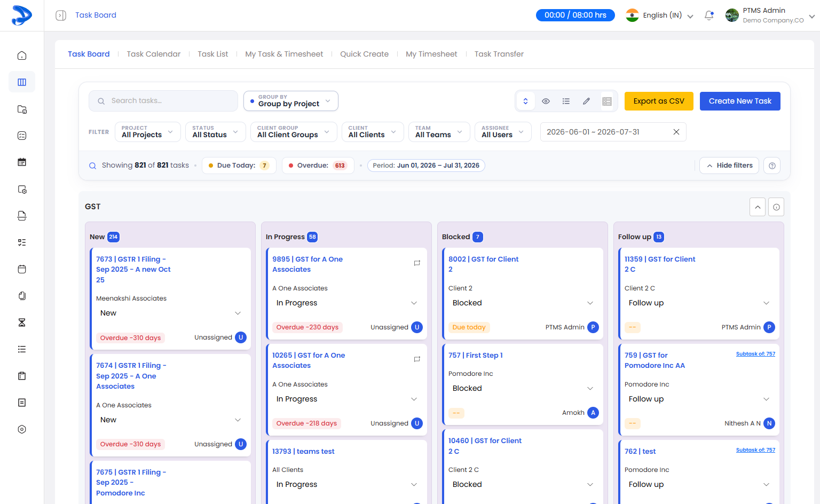The height and width of the screenshot is (504, 820).
Task: Clear the date range with X
Action: 676,132
